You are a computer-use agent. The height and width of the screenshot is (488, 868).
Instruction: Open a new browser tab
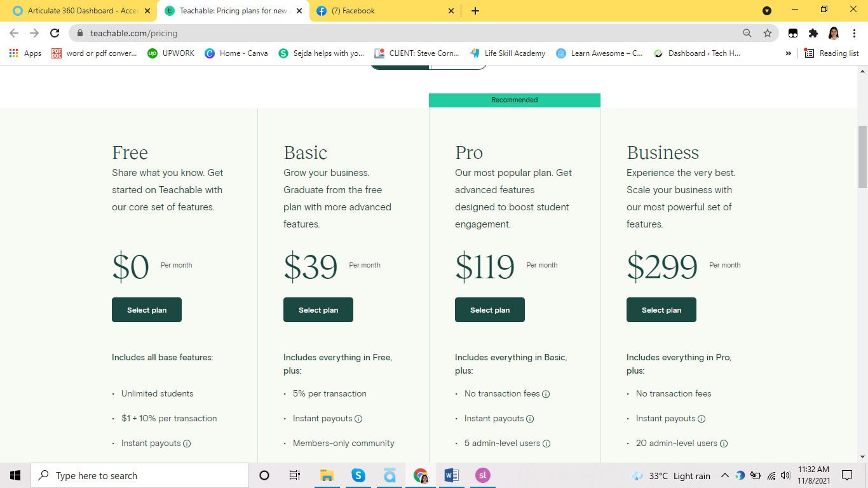click(x=475, y=11)
